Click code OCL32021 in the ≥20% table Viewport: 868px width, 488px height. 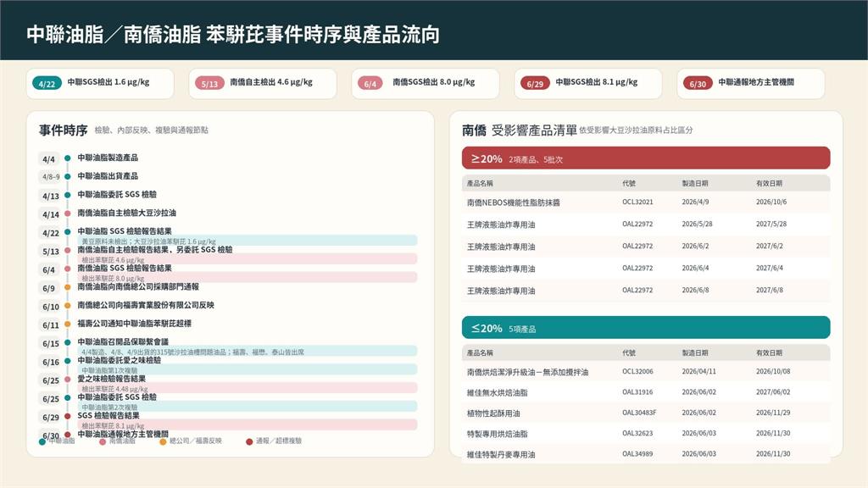click(x=637, y=202)
